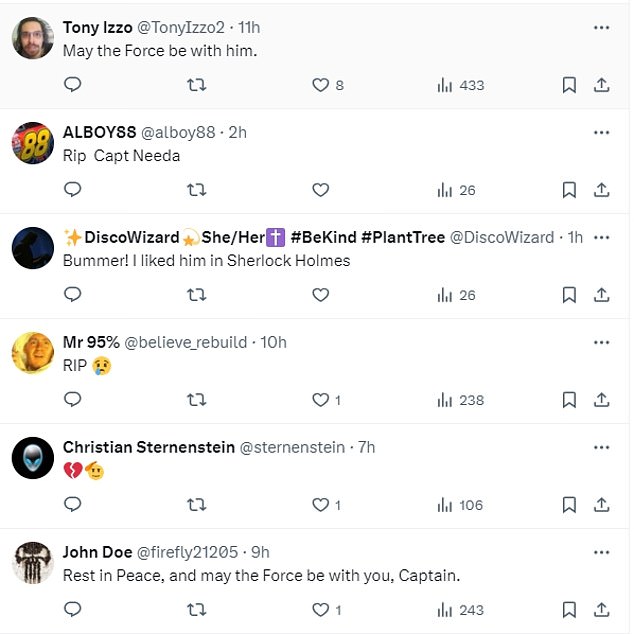Image resolution: width=634 pixels, height=634 pixels.
Task: Reply to Tony Izzo's tweet
Action: click(x=73, y=85)
